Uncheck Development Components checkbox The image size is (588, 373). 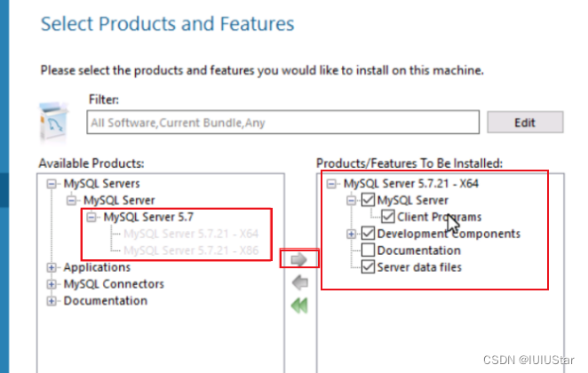368,234
